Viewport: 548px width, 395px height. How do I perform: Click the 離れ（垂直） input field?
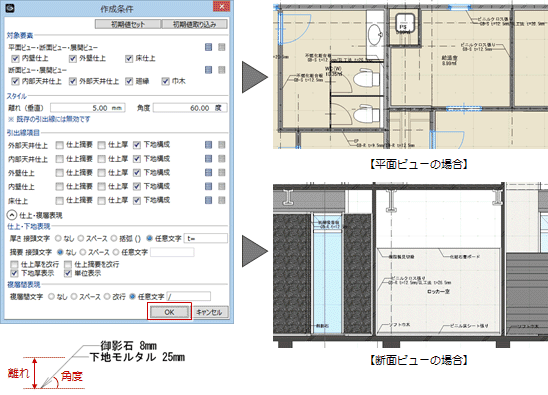88,108
